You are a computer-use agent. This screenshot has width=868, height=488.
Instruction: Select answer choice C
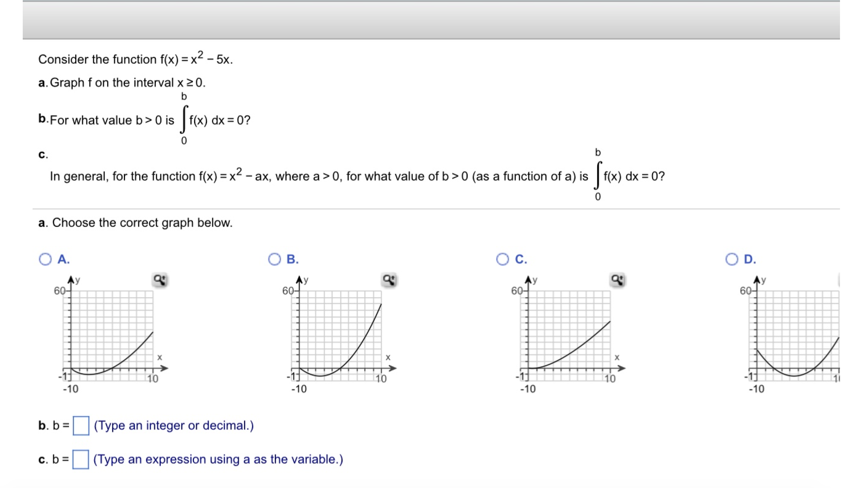pos(502,259)
